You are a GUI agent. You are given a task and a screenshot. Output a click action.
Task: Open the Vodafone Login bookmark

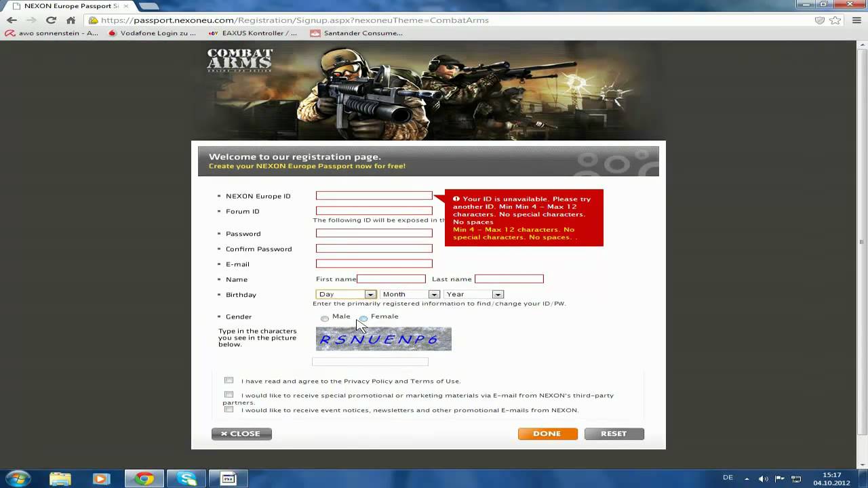coord(153,33)
